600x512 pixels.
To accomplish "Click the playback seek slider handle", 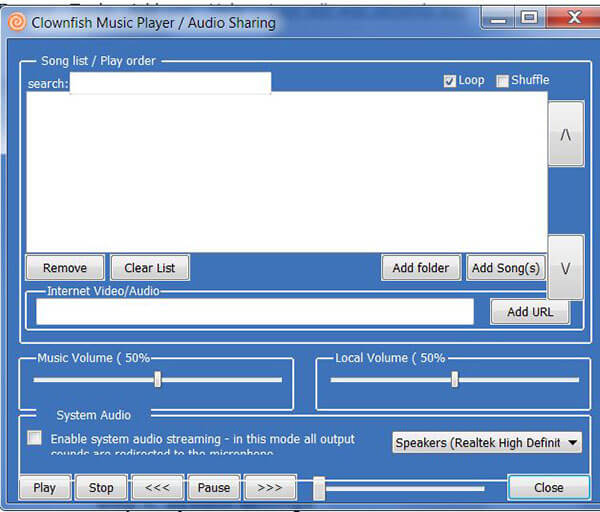I will pyautogui.click(x=319, y=488).
